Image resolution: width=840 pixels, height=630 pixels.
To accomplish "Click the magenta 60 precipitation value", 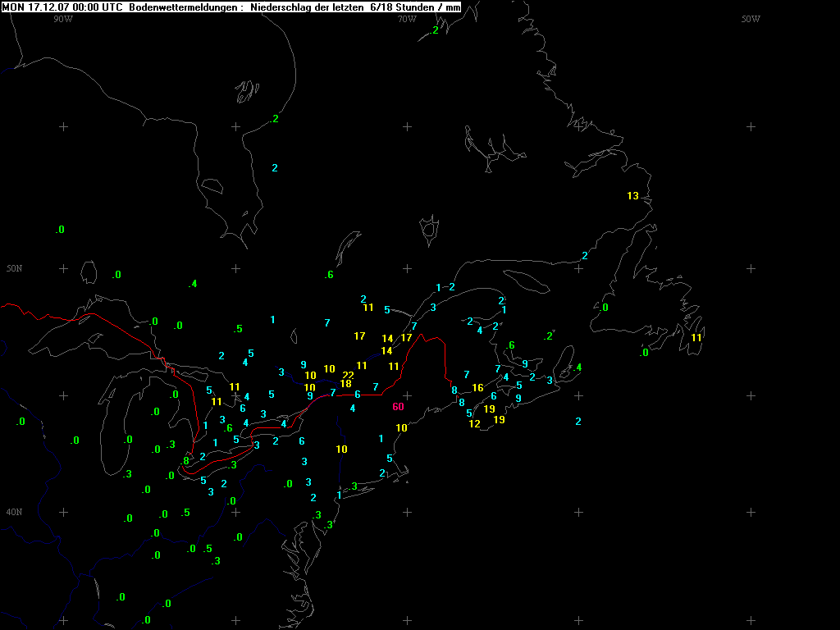I will click(398, 407).
